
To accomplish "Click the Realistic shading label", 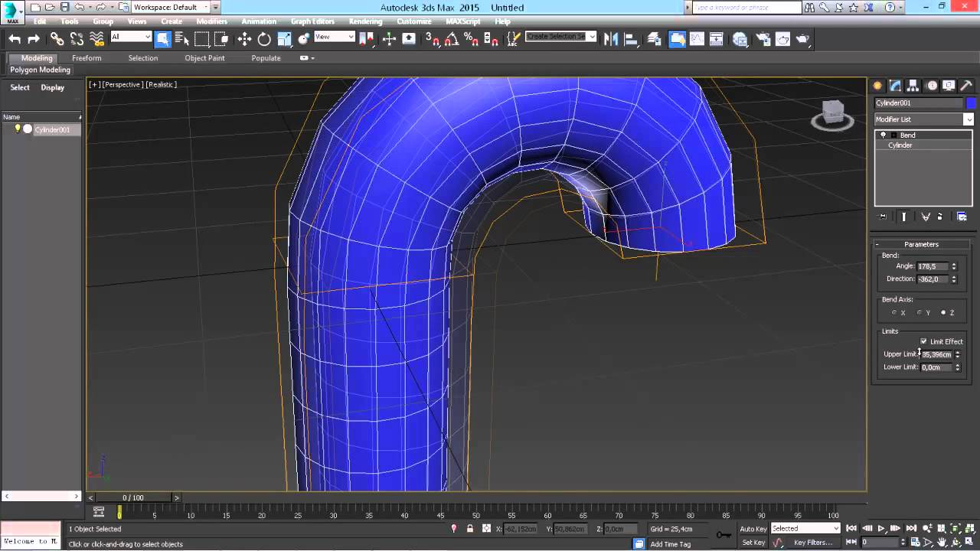I will point(162,84).
